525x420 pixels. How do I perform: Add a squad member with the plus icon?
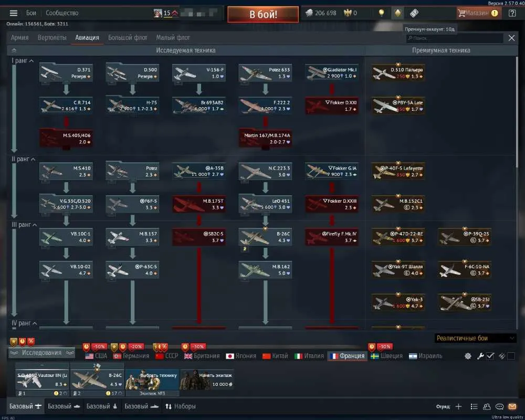point(458,406)
